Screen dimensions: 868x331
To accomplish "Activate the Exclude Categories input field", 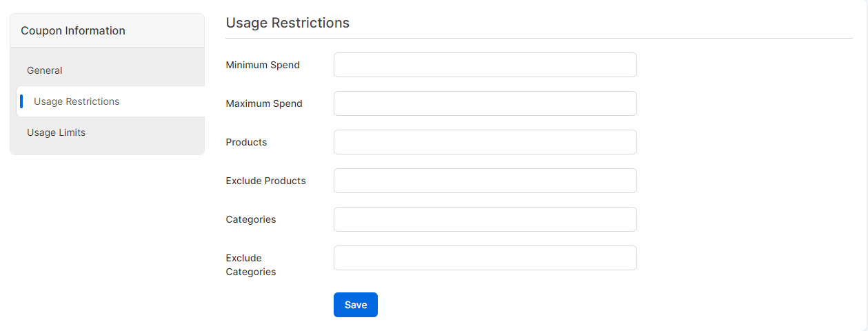I will pyautogui.click(x=485, y=258).
